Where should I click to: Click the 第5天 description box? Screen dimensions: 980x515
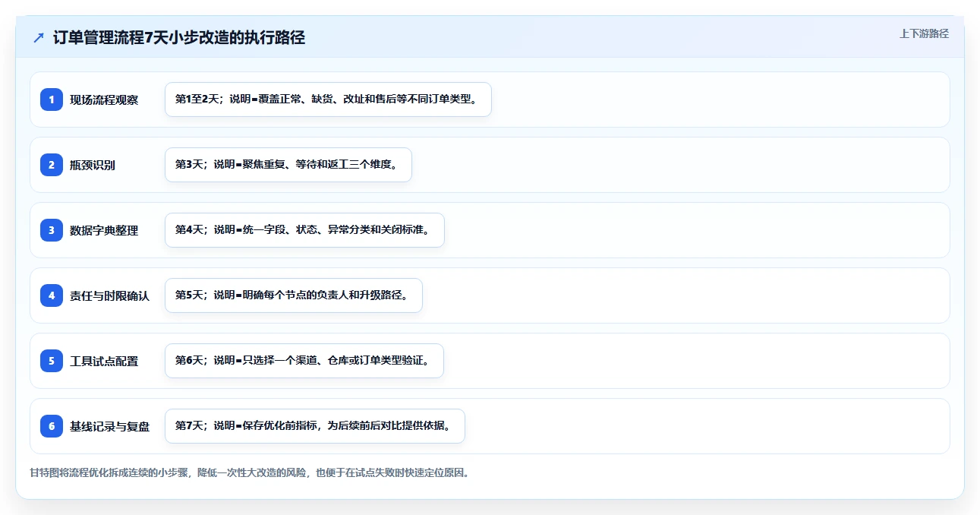[x=294, y=295]
